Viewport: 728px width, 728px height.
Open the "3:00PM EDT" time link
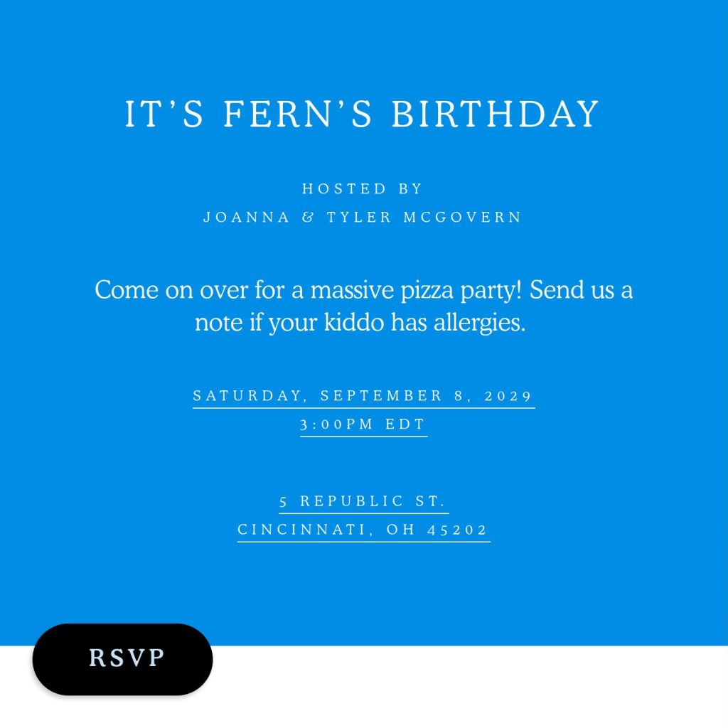[363, 423]
